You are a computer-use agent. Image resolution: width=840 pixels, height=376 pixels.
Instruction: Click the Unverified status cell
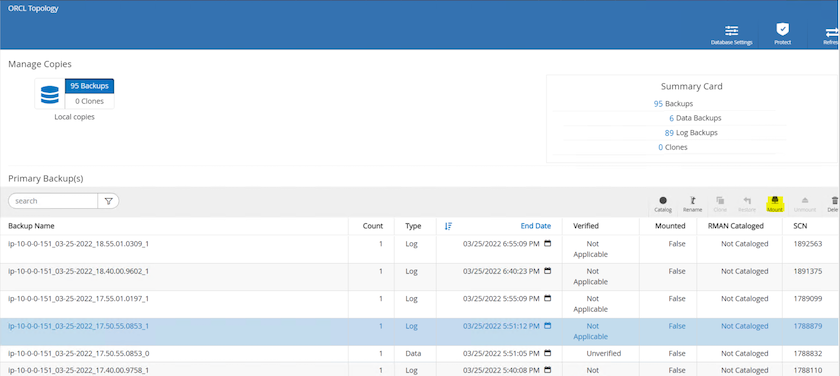[604, 354]
